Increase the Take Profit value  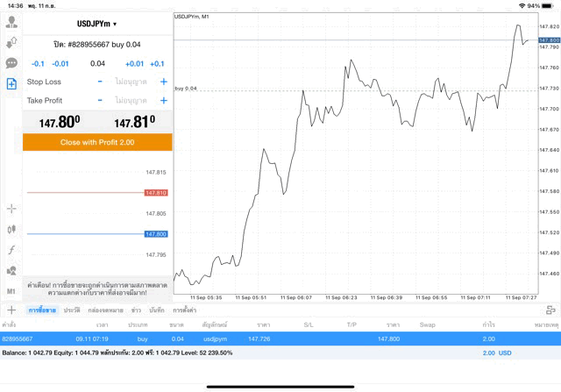pos(164,101)
